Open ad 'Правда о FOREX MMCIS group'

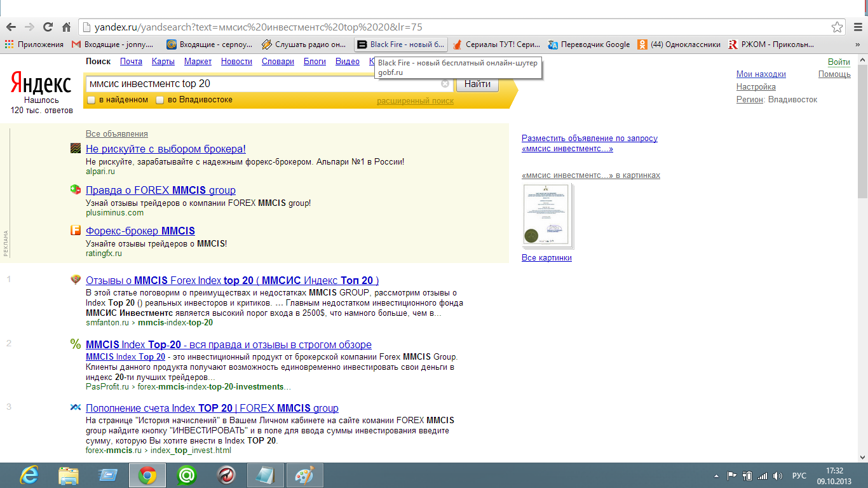coord(161,190)
